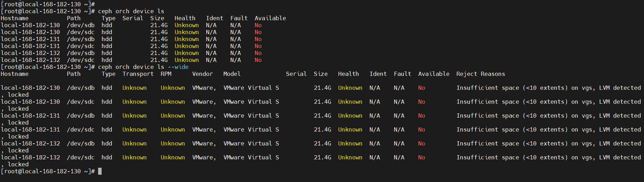Image resolution: width=644 pixels, height=182 pixels.
Task: Click the "Transport" column header
Action: tap(138, 74)
